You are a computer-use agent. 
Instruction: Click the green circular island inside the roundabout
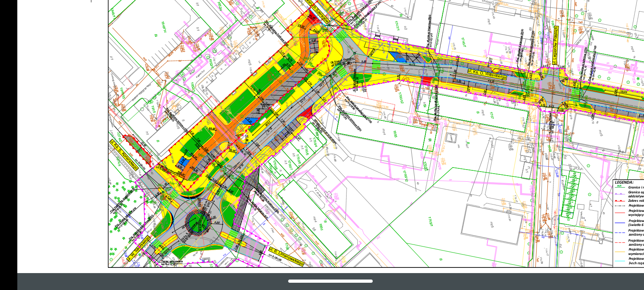pyautogui.click(x=198, y=222)
